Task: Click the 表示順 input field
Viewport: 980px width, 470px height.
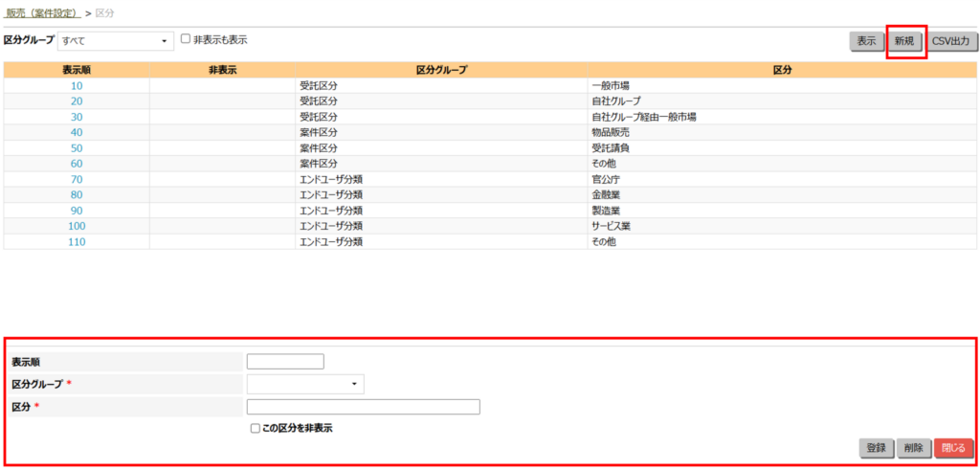Action: click(285, 362)
